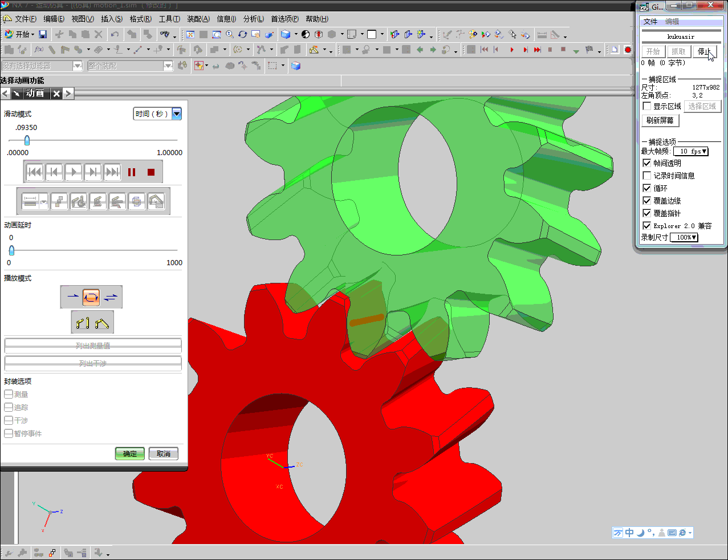Toggle 记录时间信息 checkbox

[647, 176]
